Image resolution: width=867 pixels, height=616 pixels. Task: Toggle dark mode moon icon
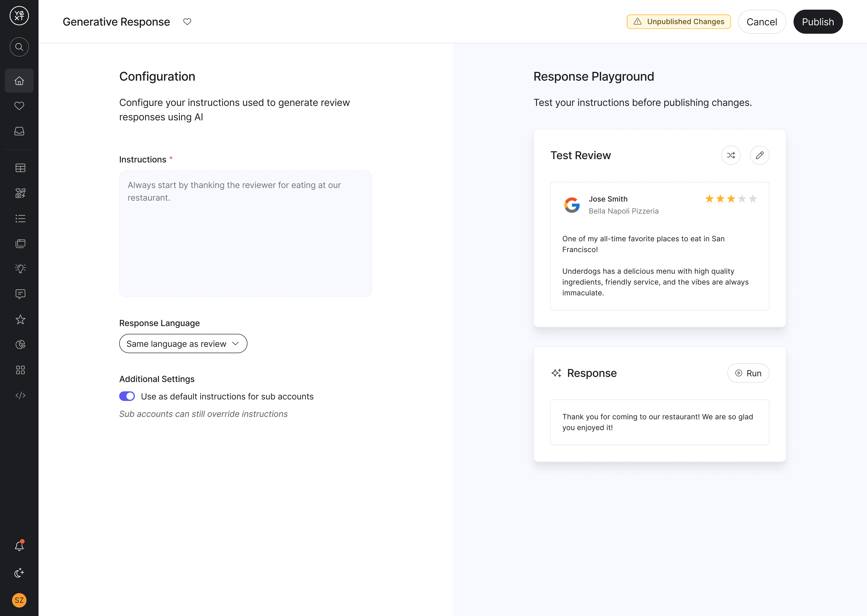coord(19,573)
